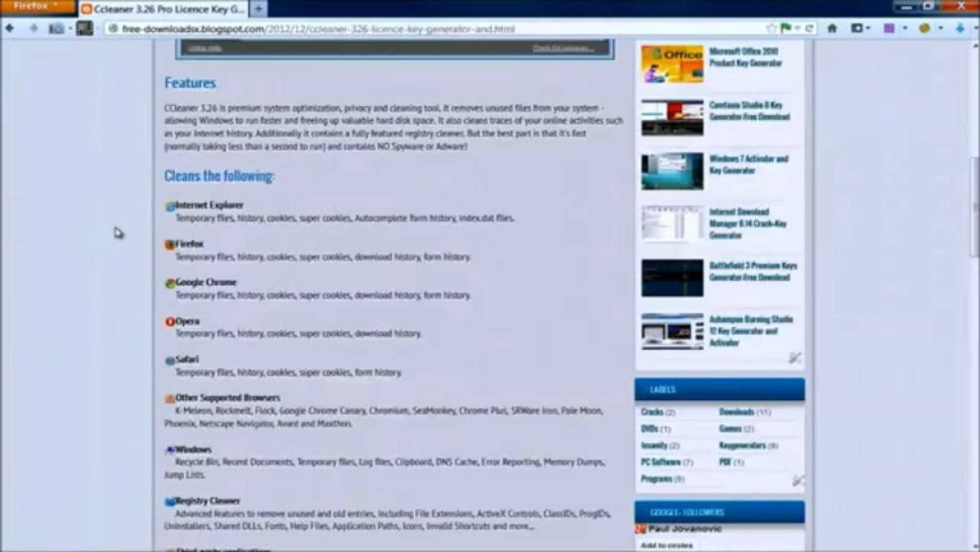This screenshot has height=552, width=980.
Task: Click the site identity globe in the address bar
Action: [x=113, y=29]
